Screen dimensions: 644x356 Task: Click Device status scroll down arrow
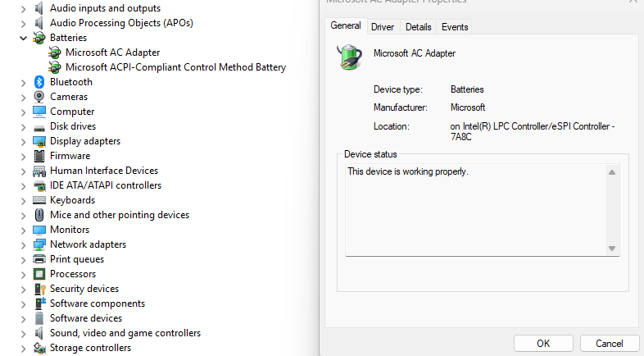click(x=612, y=249)
